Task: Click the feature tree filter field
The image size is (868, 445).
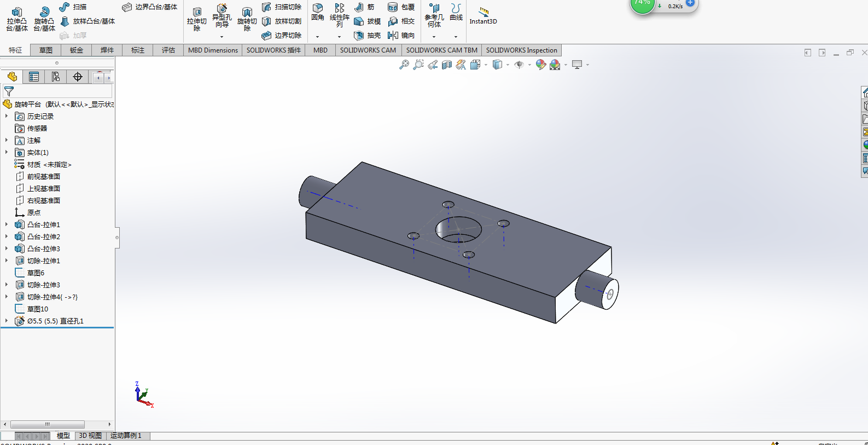Action: tap(57, 91)
